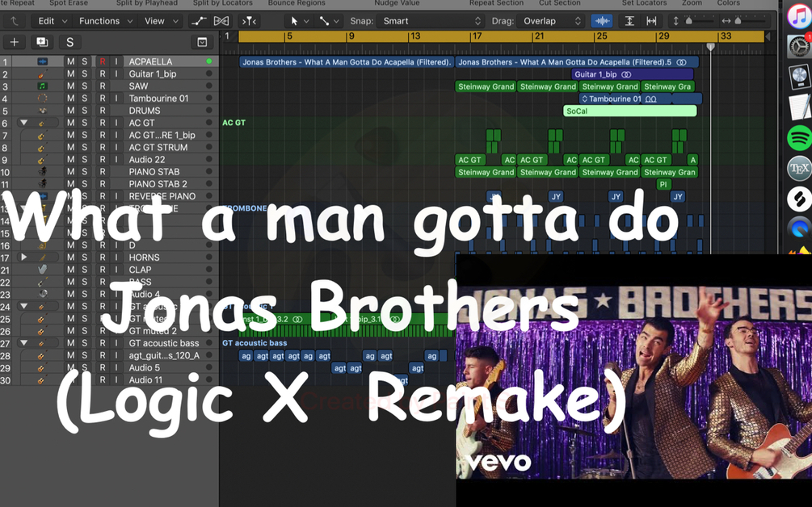Open the TeX app in the Dock
Screen dimensions: 812x507
tap(799, 169)
